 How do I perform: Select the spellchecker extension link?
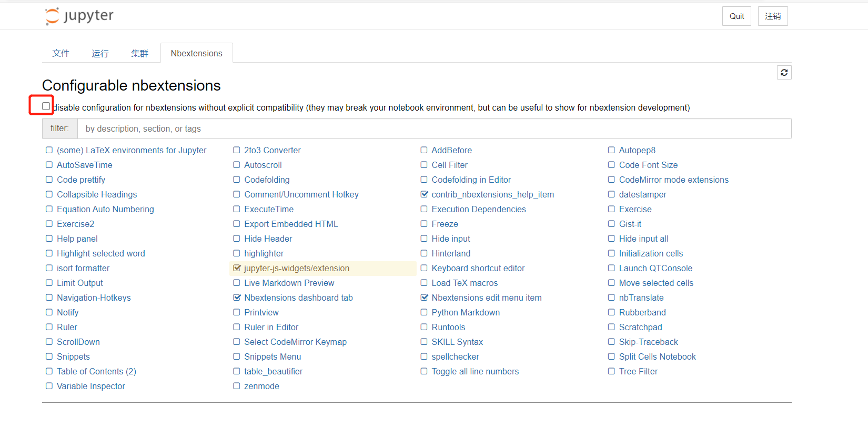pos(455,356)
